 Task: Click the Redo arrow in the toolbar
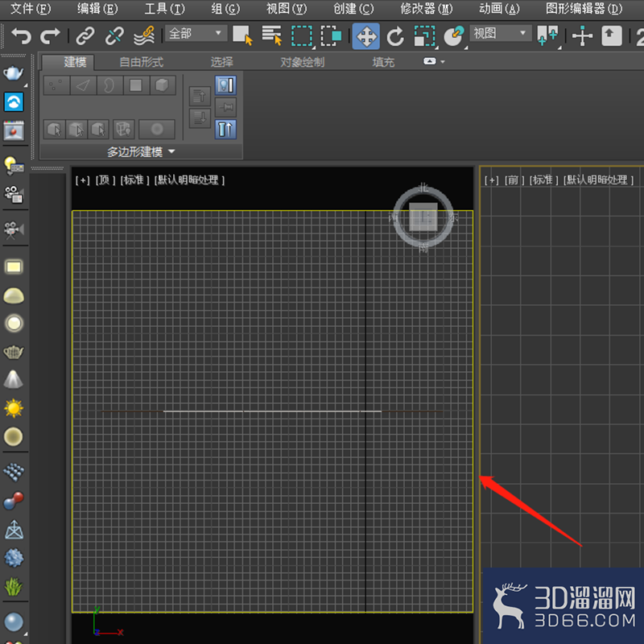(50, 36)
